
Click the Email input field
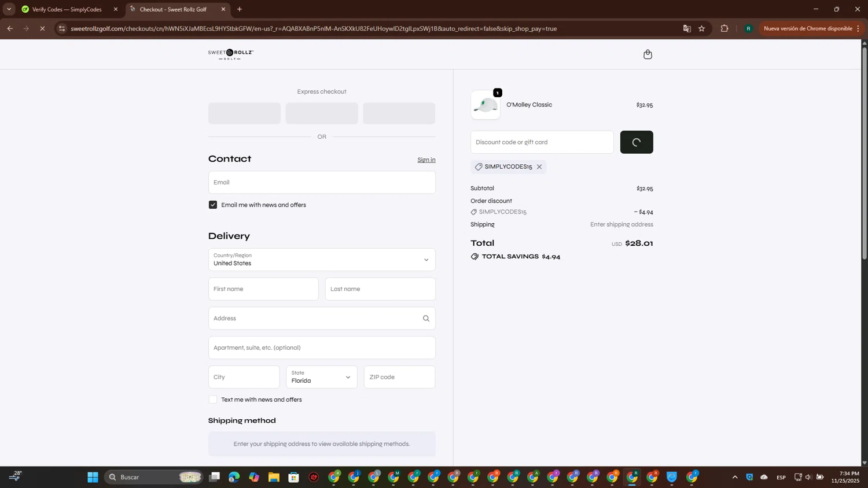[322, 182]
